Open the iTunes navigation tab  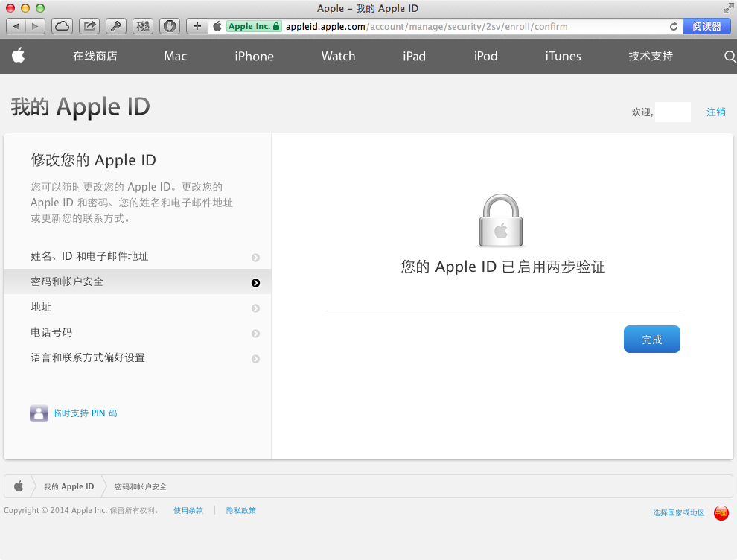coord(563,56)
